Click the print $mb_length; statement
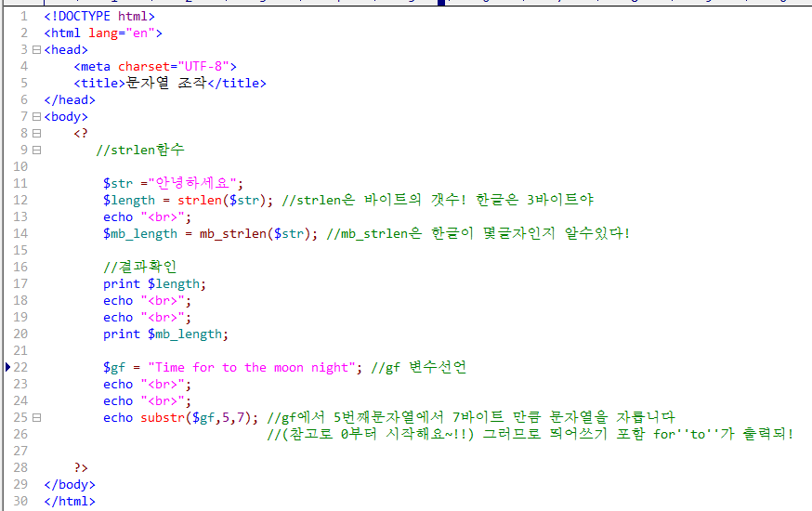The height and width of the screenshot is (511, 812). click(x=165, y=334)
